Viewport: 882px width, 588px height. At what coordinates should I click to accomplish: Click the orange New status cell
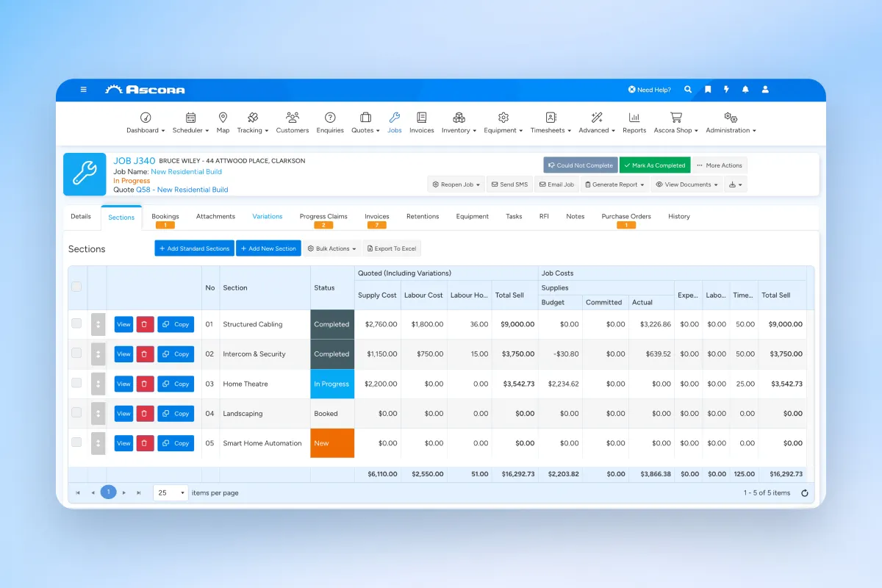pos(332,443)
